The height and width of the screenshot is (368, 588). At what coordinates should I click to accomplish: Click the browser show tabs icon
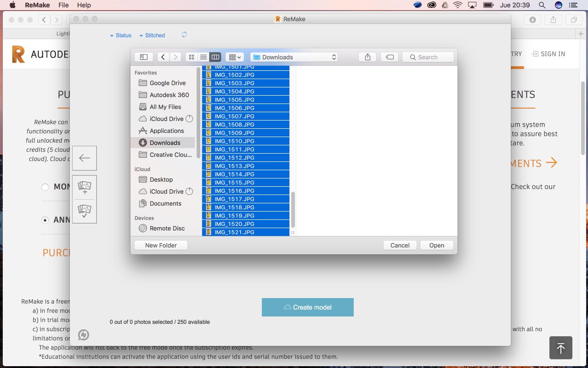(574, 20)
